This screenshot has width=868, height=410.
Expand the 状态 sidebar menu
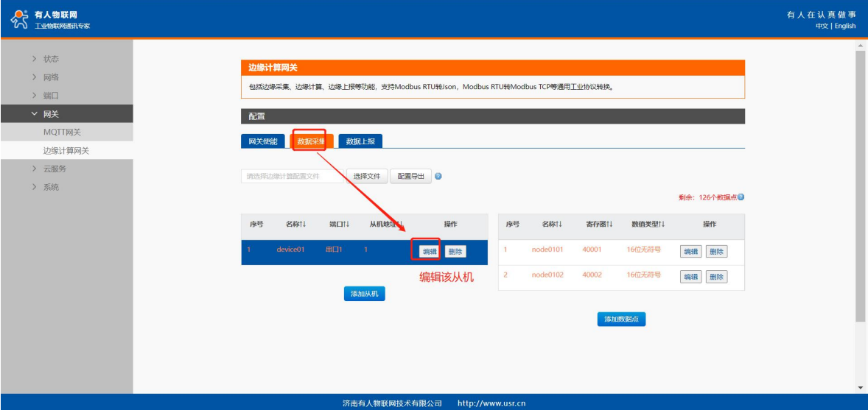(x=50, y=59)
